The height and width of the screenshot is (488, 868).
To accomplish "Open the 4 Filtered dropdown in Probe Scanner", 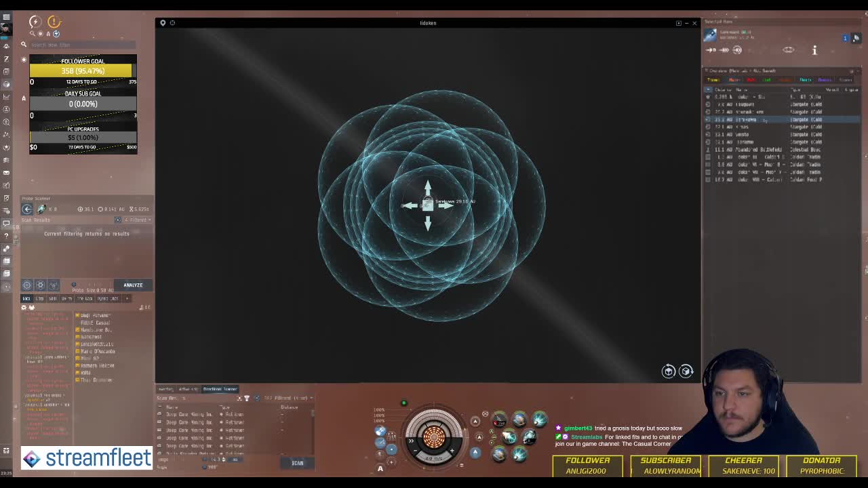I will pyautogui.click(x=137, y=220).
